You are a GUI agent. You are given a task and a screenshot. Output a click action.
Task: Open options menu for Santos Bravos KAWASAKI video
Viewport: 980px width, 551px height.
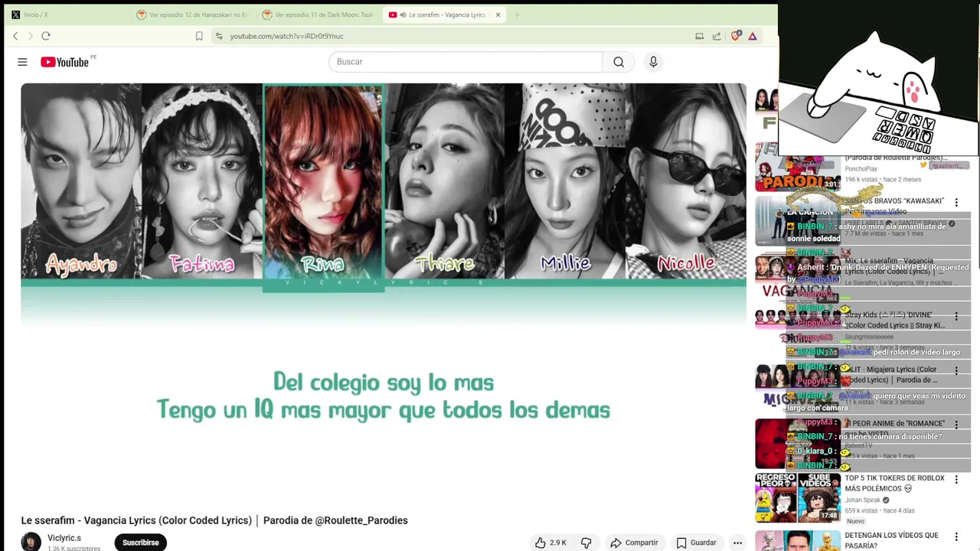(956, 203)
